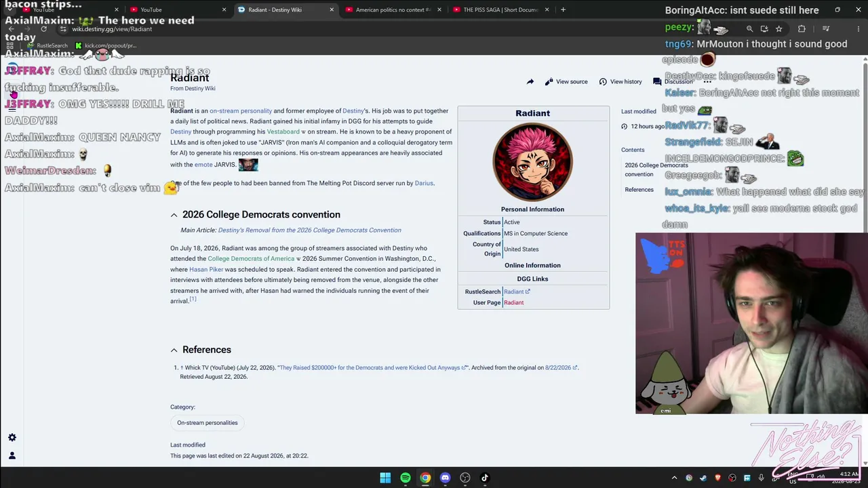868x488 pixels.
Task: Click the user account icon in wiki sidebar
Action: [x=12, y=455]
